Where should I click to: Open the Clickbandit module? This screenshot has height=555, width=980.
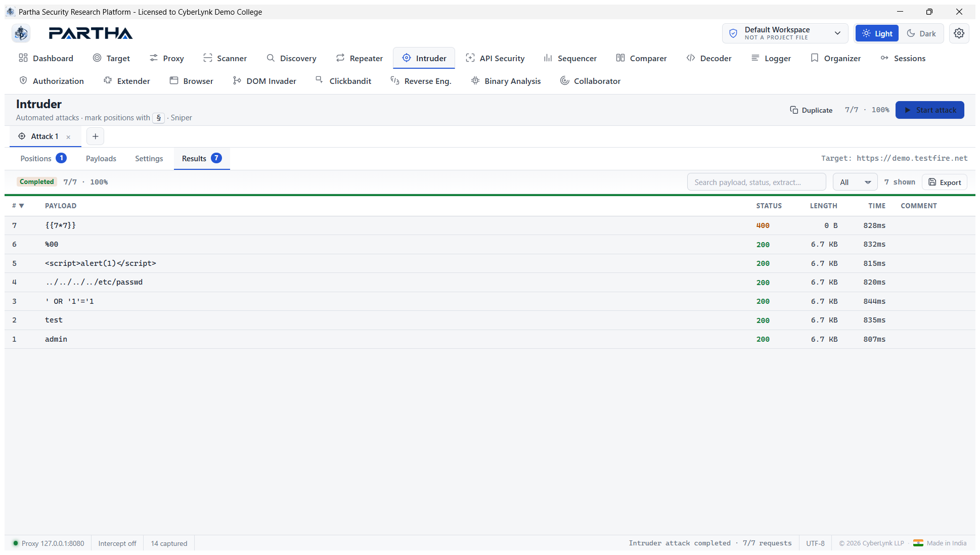pos(343,81)
